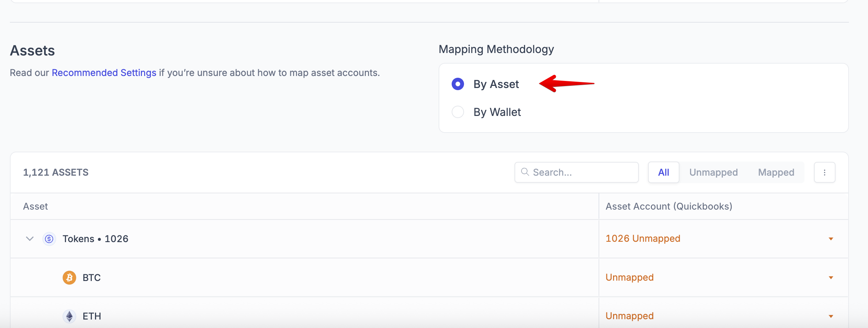The width and height of the screenshot is (868, 328).
Task: Open the three-dot more options menu
Action: [824, 172]
